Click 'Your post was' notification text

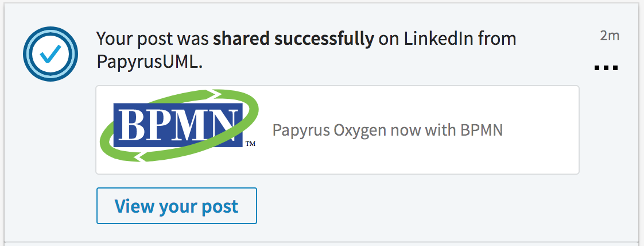coord(153,39)
